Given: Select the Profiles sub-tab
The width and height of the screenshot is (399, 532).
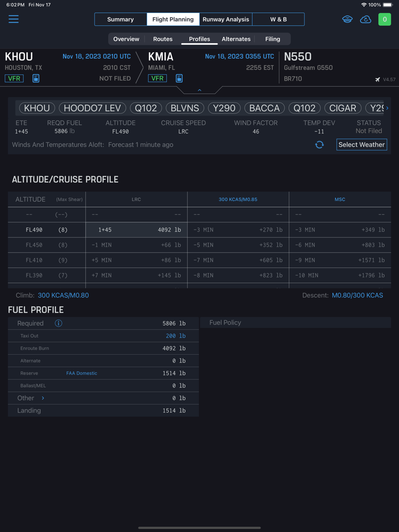Looking at the screenshot, I should [x=199, y=39].
